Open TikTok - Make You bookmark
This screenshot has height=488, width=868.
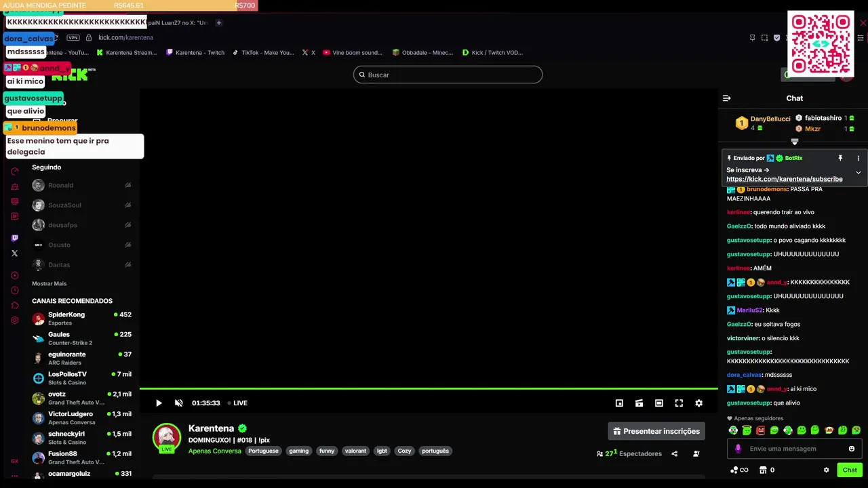click(263, 52)
